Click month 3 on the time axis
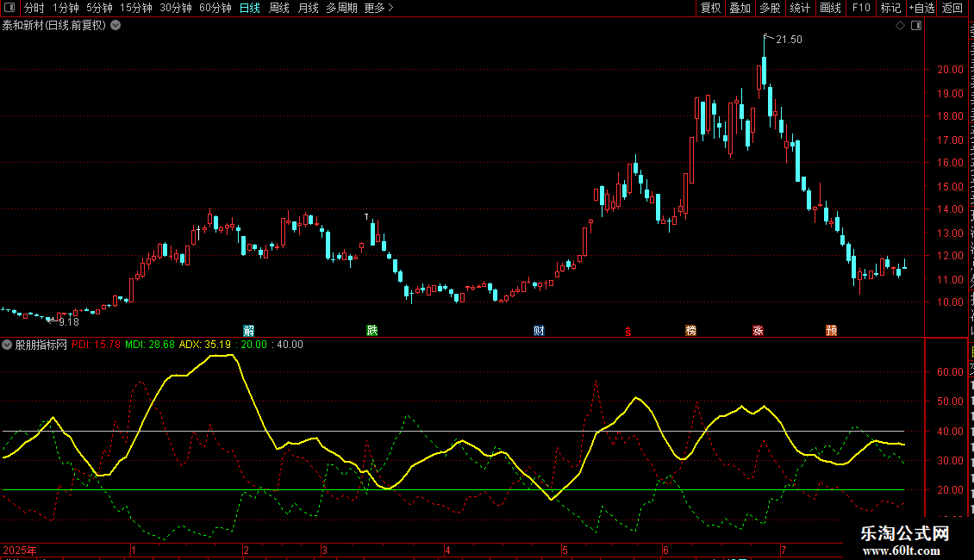Screen dimensions: 974x560 click(324, 550)
